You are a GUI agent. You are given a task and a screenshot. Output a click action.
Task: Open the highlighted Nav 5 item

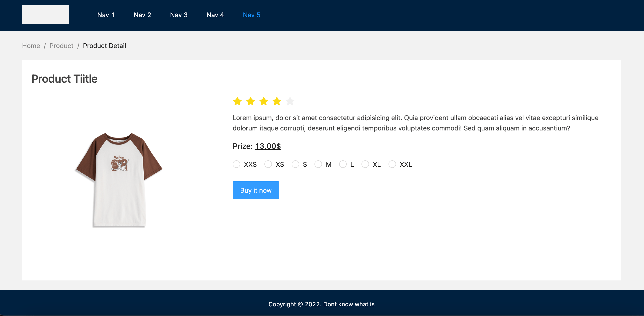point(251,15)
